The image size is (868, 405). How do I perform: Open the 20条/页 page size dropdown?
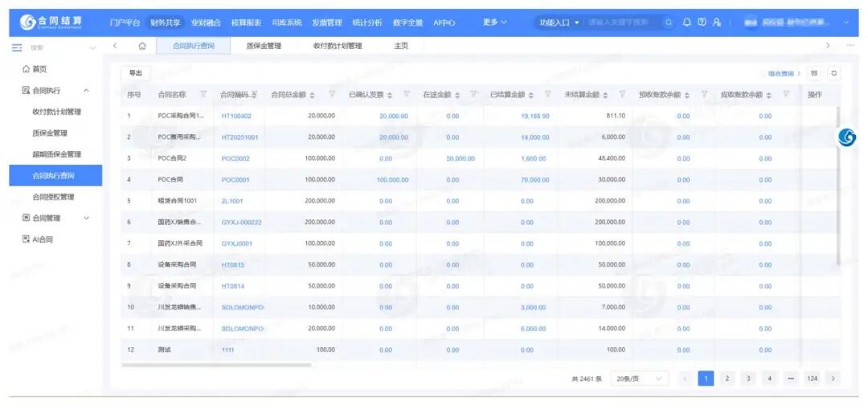pyautogui.click(x=640, y=378)
